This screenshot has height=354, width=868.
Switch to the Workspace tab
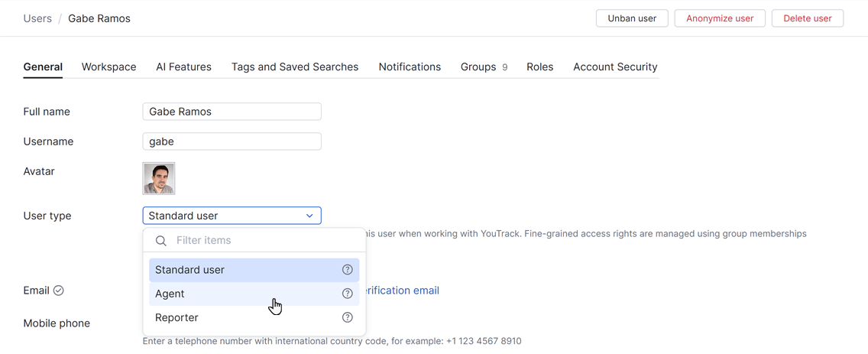click(x=108, y=67)
